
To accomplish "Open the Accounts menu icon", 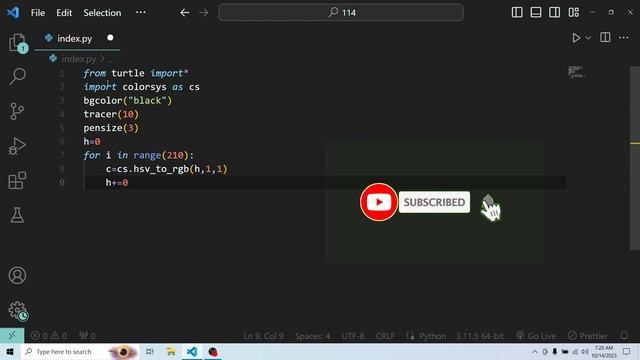I will click(17, 276).
